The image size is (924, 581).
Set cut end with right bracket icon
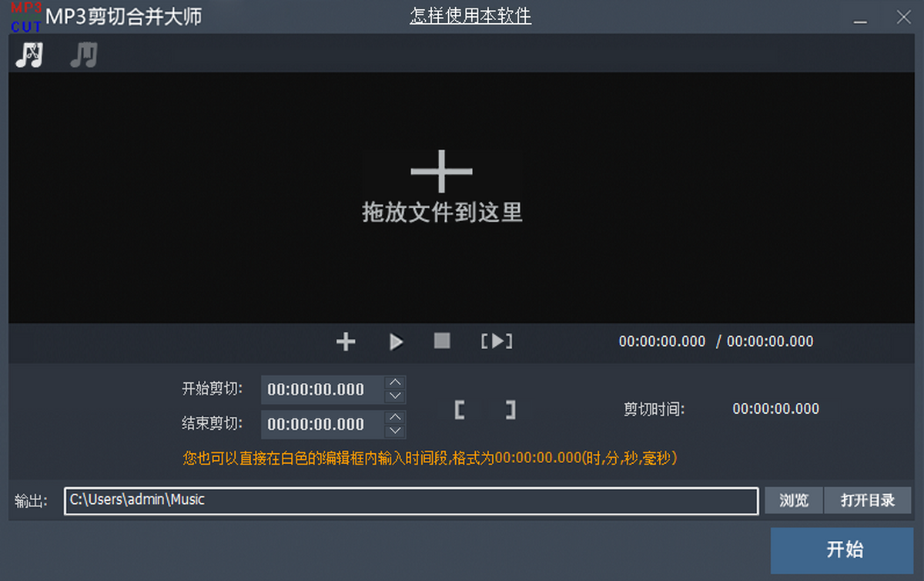pyautogui.click(x=510, y=409)
